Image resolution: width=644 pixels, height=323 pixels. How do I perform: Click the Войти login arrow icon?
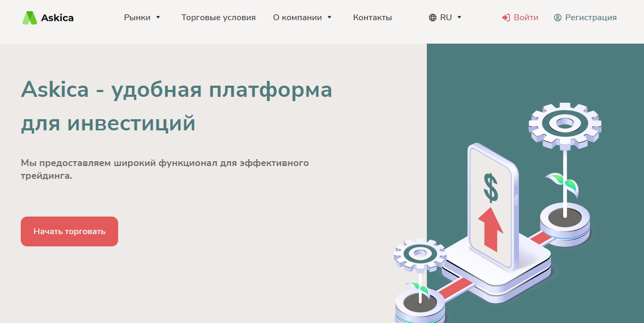tap(506, 18)
